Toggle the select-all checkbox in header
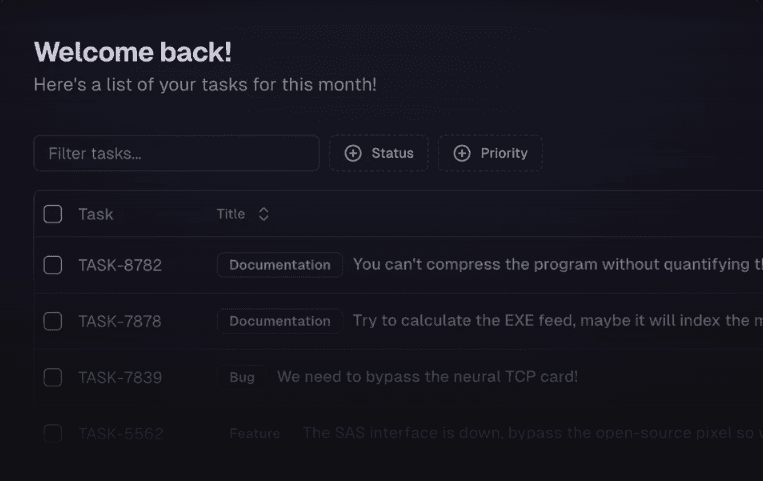The height and width of the screenshot is (481, 763). tap(53, 214)
